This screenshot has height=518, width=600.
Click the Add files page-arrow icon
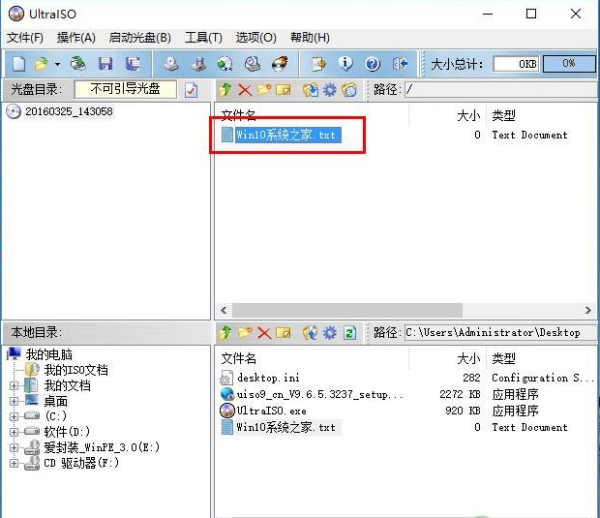pyautogui.click(x=318, y=64)
